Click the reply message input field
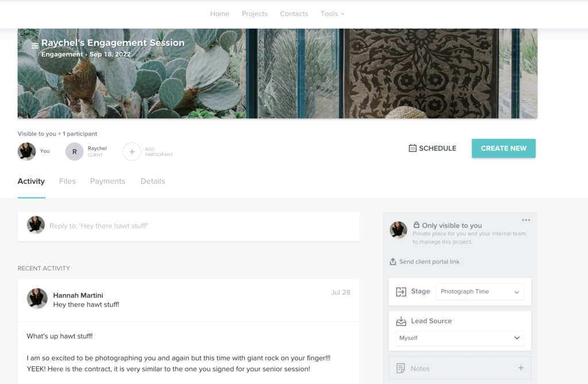588x384 pixels. point(188,226)
